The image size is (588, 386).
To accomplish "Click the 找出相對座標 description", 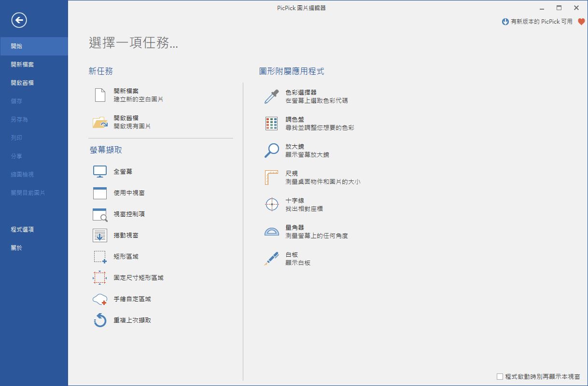I will [x=304, y=209].
